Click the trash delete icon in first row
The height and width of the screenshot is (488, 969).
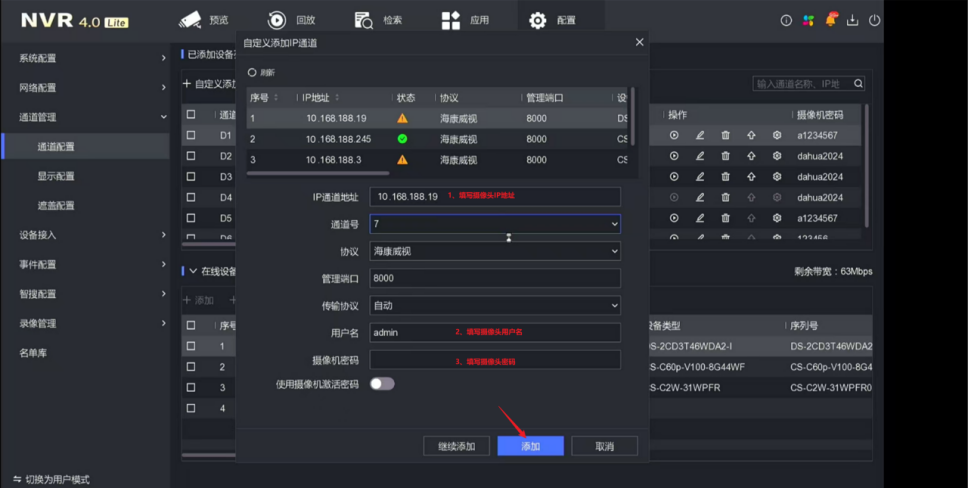(725, 135)
